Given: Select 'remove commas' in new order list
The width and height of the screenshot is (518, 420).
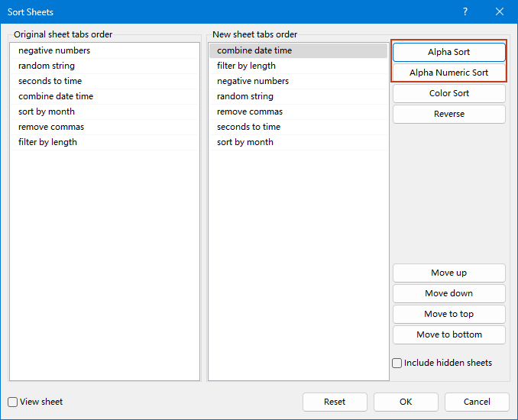Looking at the screenshot, I should [x=249, y=111].
